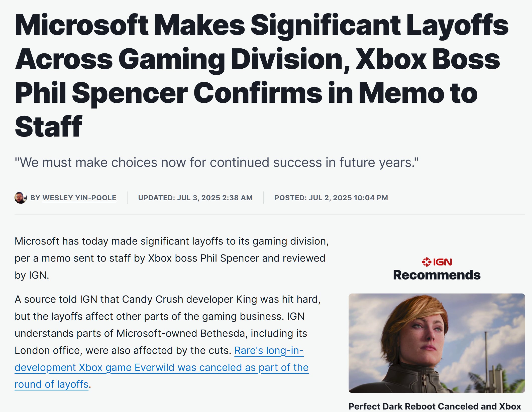Click the words Xbox boss Phil Spencer in the first paragraph
Image resolution: width=532 pixels, height=412 pixels.
point(204,258)
